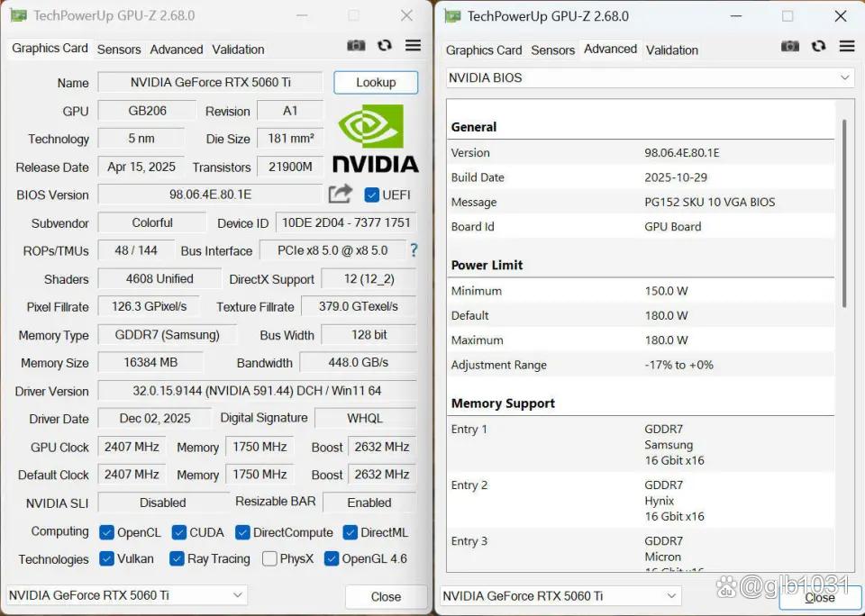Screen dimensions: 865x616
Task: Click the NVIDIA logo in the left window
Action: point(375,138)
